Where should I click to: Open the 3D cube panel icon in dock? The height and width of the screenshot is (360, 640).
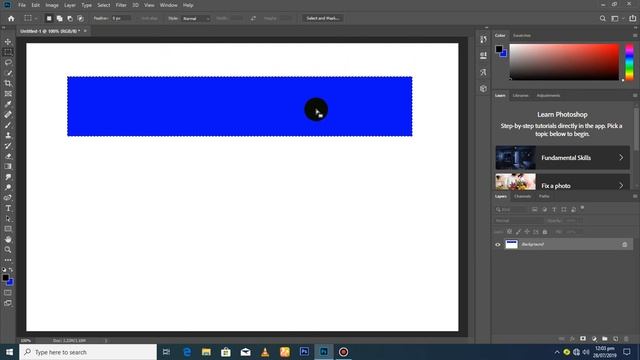point(483,89)
